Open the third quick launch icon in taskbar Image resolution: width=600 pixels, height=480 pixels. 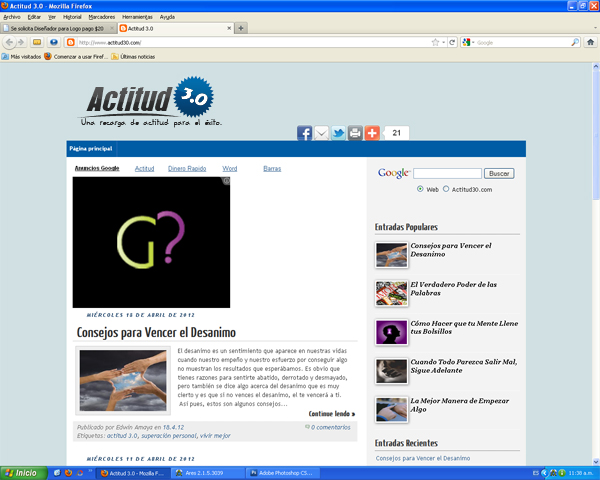(80, 473)
